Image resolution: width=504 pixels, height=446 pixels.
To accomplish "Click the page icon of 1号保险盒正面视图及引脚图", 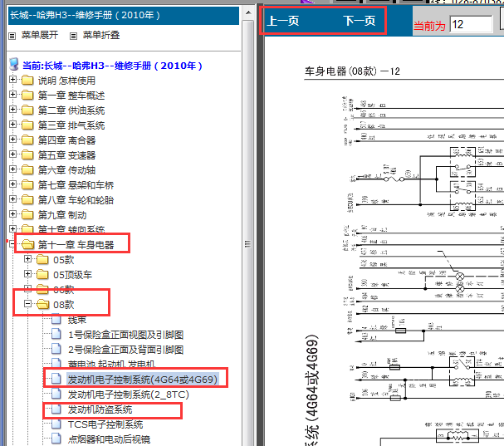I will click(x=56, y=334).
